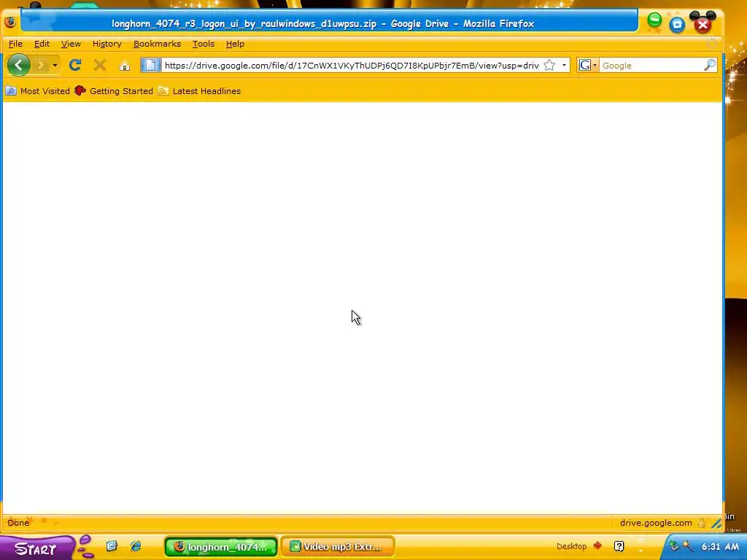The height and width of the screenshot is (560, 747).
Task: Open the Tools menu
Action: point(203,44)
